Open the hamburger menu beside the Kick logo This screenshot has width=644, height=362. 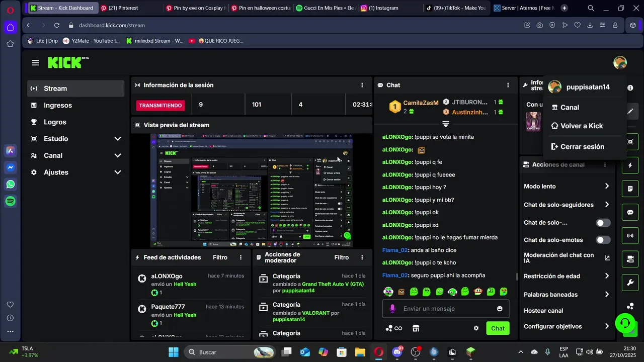tap(35, 63)
